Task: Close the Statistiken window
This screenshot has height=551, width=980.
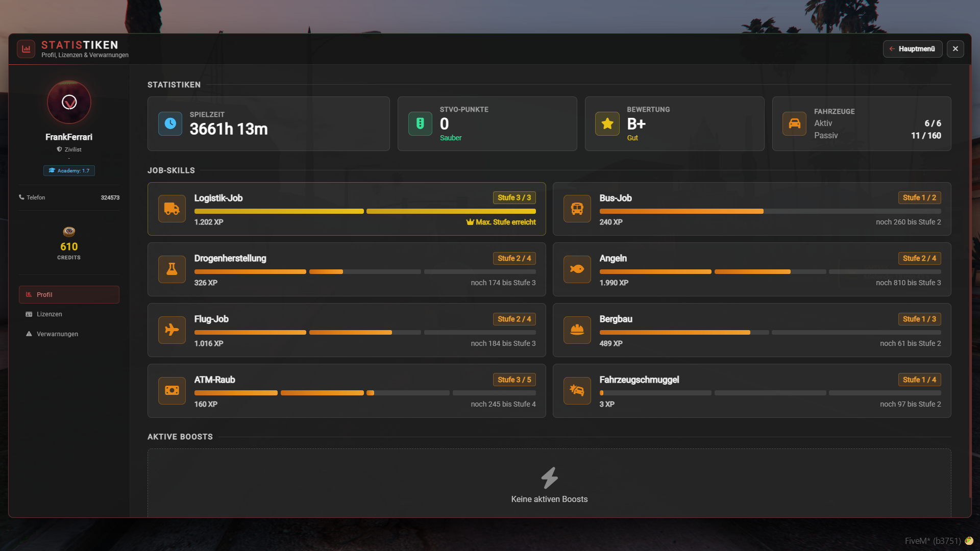Action: 955,49
